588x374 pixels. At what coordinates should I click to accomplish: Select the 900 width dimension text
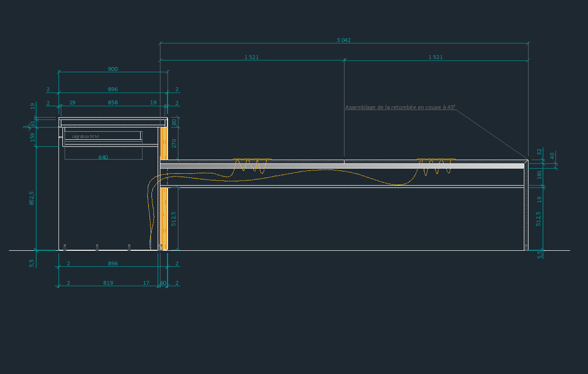(113, 69)
